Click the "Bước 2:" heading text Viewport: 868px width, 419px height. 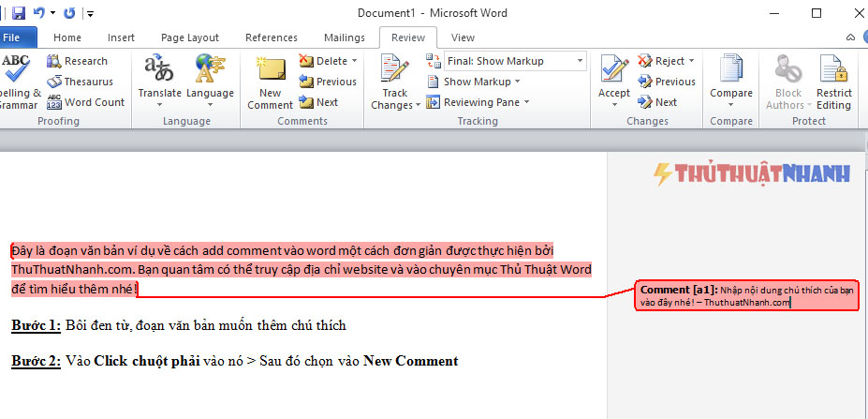[x=36, y=362]
